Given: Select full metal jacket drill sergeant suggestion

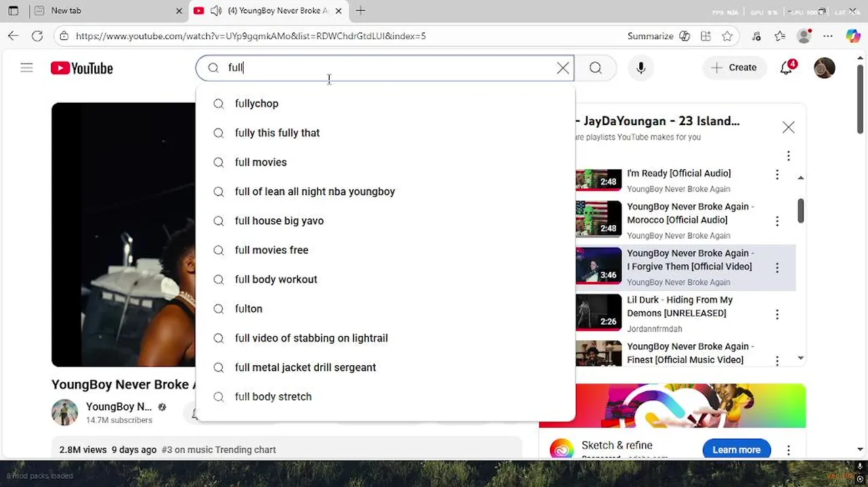Looking at the screenshot, I should coord(385,367).
